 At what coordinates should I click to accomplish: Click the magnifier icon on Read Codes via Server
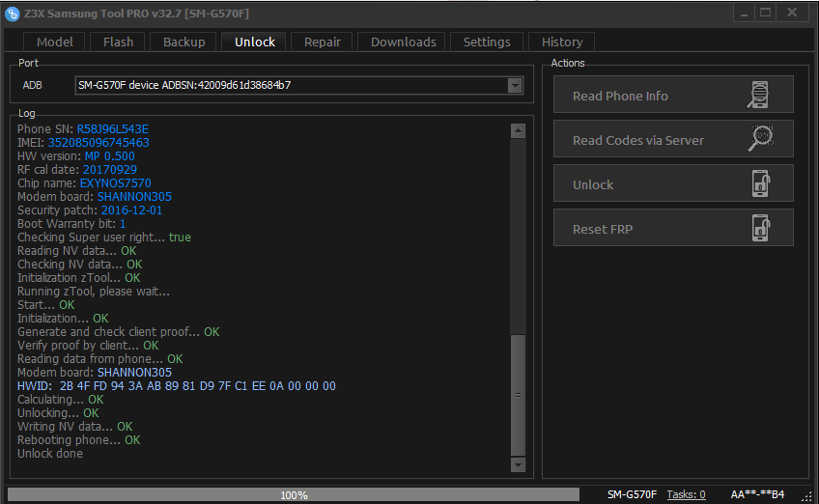(760, 138)
